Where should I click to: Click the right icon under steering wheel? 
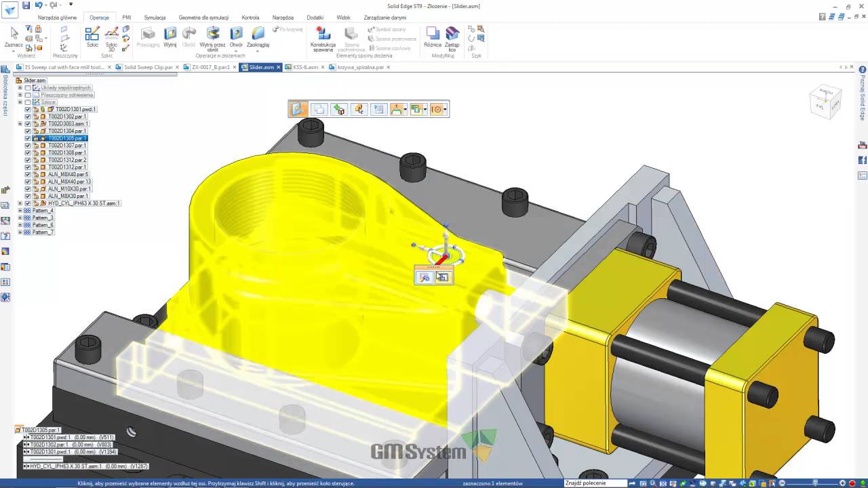pyautogui.click(x=442, y=277)
